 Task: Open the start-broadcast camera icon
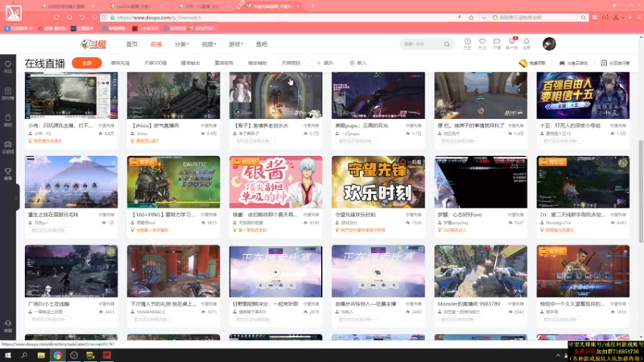coord(497,43)
